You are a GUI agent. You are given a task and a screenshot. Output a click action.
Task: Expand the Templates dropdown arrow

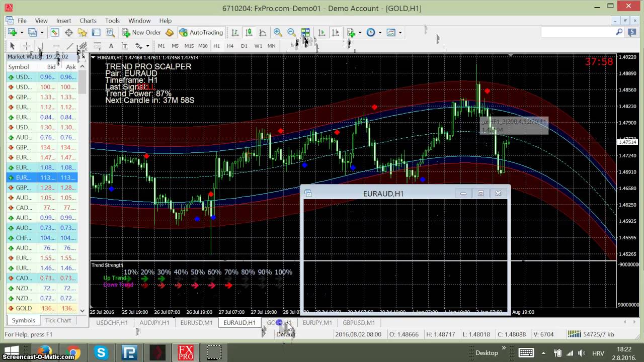click(400, 32)
